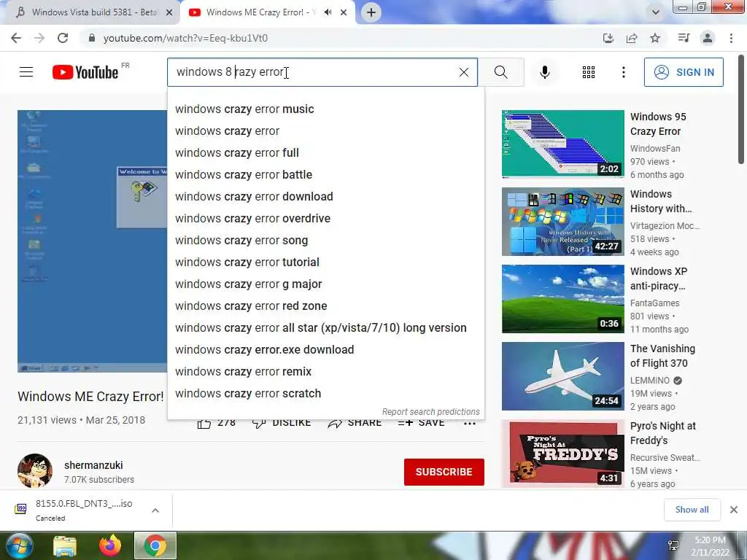Open File Explorer from taskbar

tap(65, 545)
